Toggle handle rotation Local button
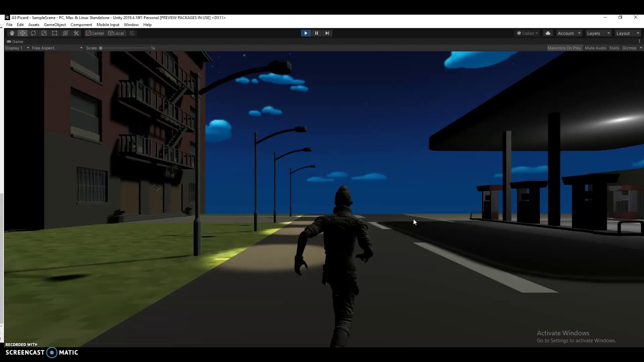644x362 pixels. tap(116, 33)
